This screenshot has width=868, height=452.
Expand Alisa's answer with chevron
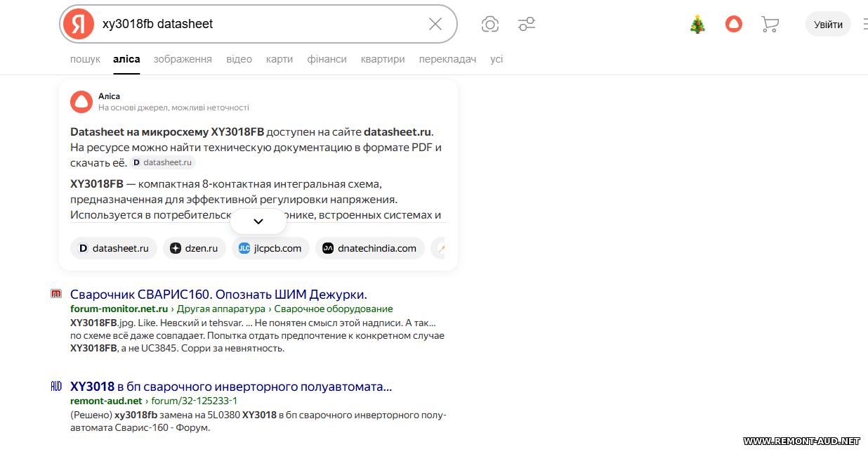[x=258, y=221]
